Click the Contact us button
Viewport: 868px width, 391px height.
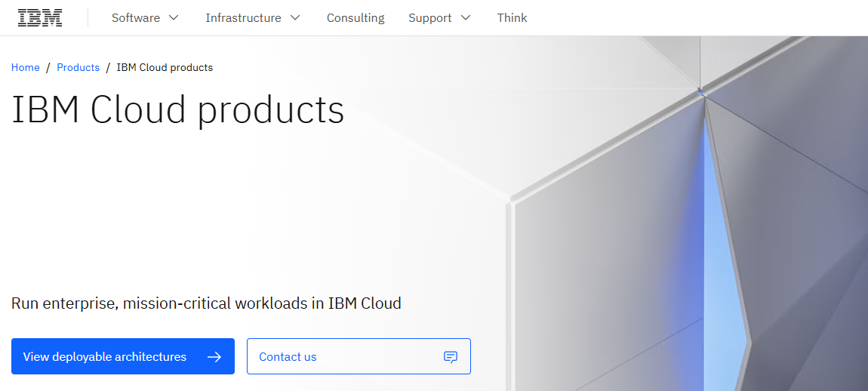click(x=359, y=356)
